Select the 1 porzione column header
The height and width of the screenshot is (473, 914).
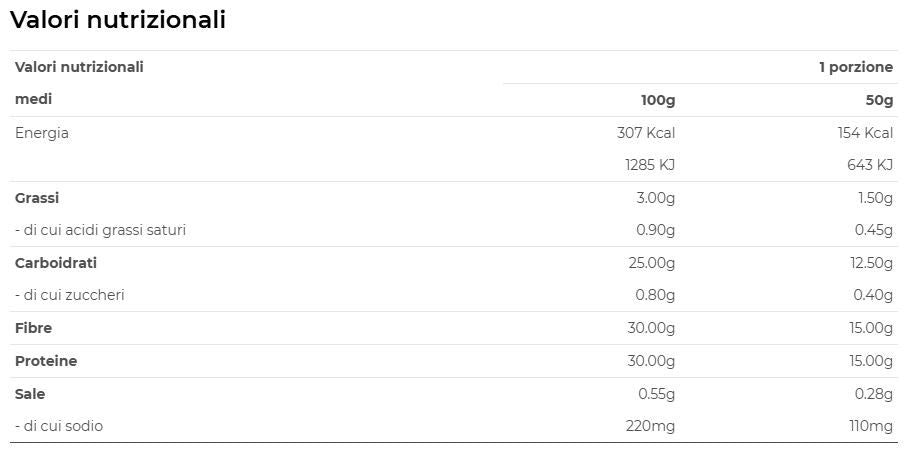tap(855, 67)
